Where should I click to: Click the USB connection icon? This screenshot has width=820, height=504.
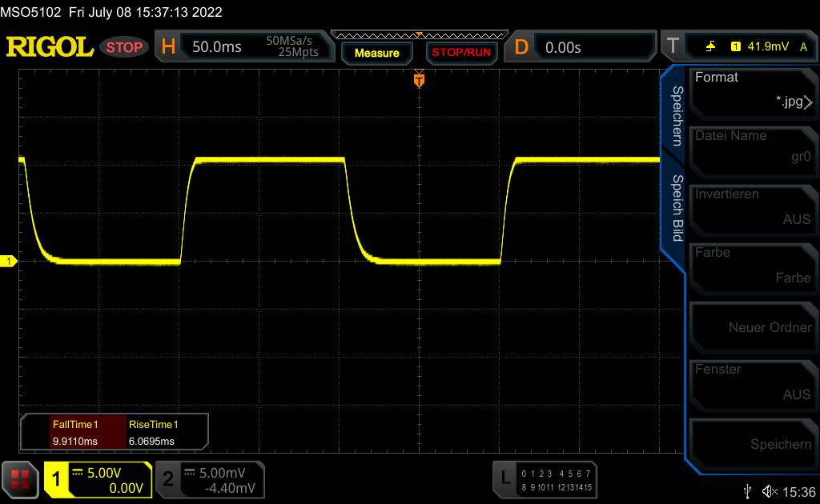click(747, 491)
